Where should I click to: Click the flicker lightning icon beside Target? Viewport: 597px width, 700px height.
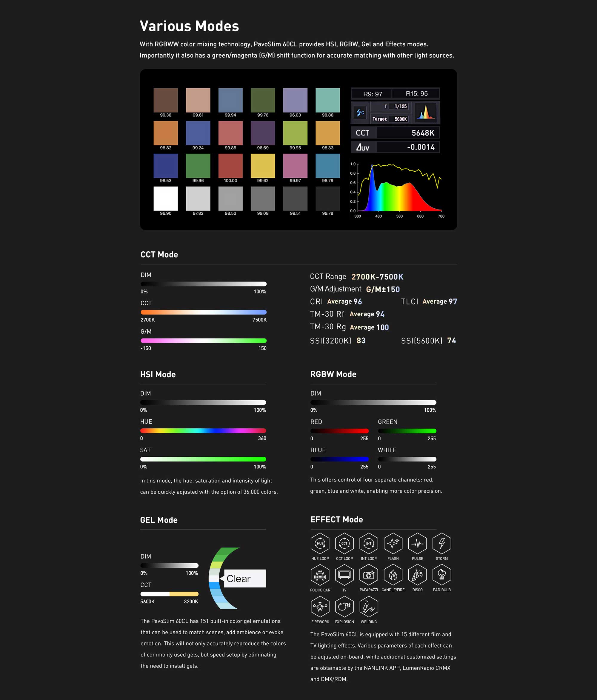click(360, 113)
